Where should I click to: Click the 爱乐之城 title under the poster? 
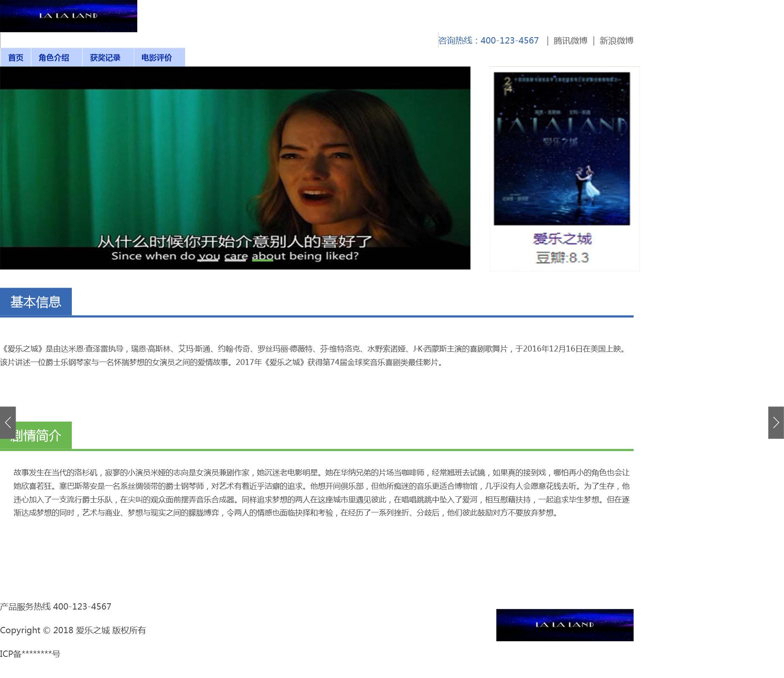[562, 239]
